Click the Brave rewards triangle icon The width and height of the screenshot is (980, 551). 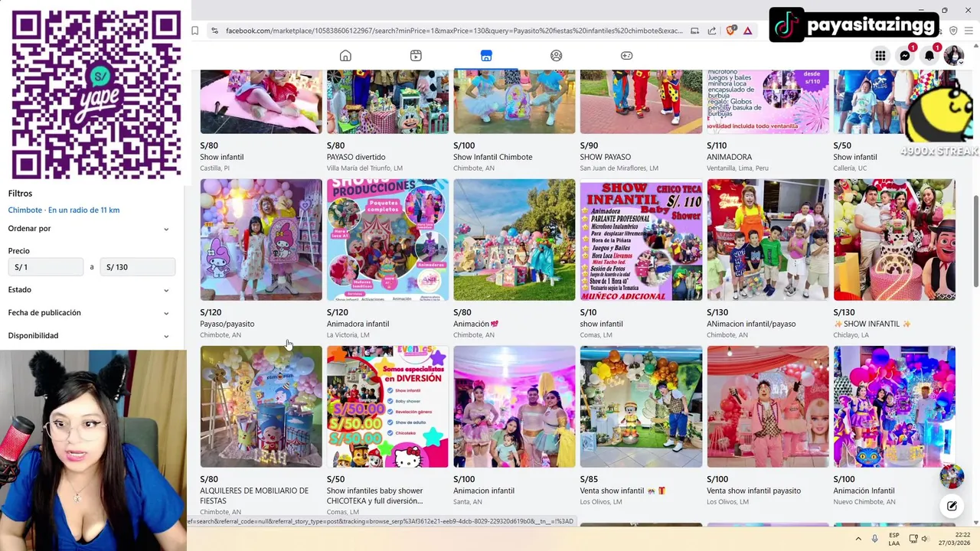(x=748, y=31)
